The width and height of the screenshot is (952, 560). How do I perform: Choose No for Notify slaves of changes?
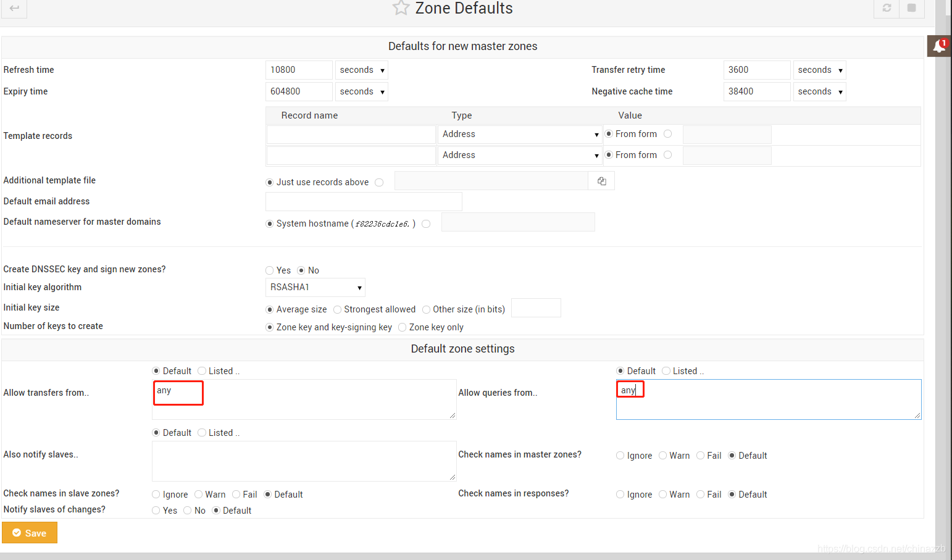tap(188, 511)
